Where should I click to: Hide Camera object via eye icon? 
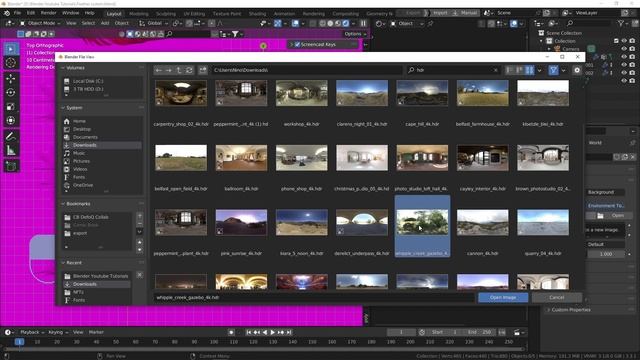coord(624,49)
